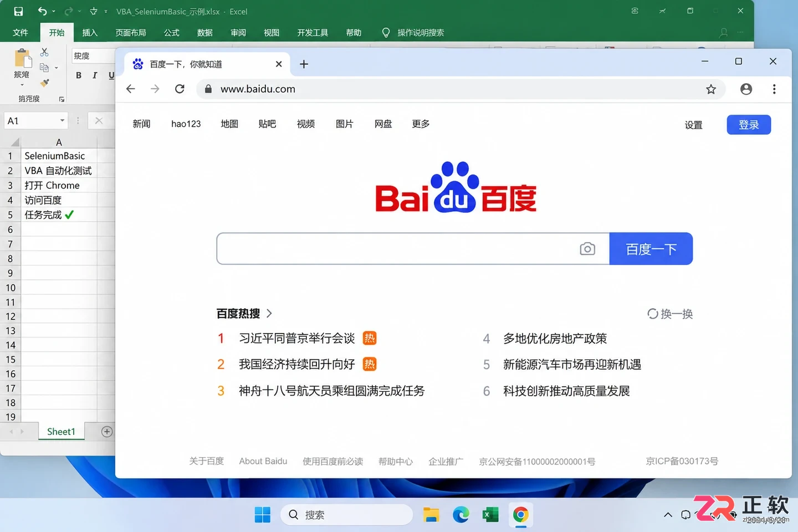The image size is (798, 532).
Task: Switch to the 开发工具 ribbon tab
Action: point(313,33)
